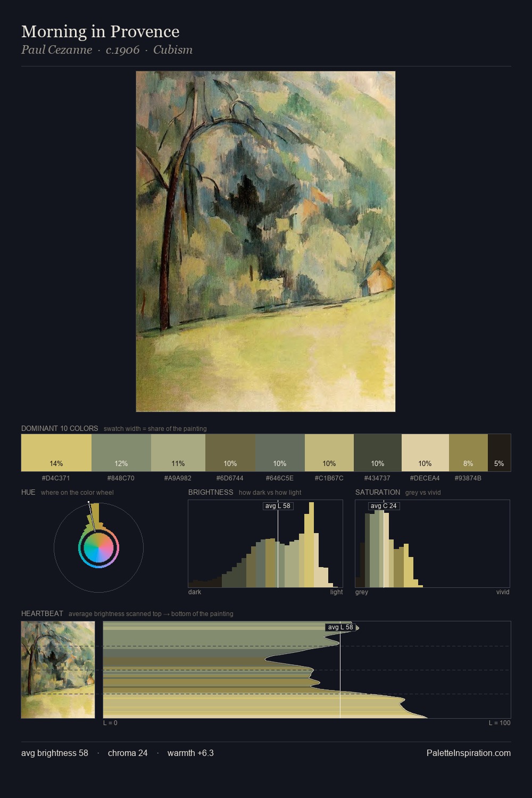Click the 'avg C 24' saturation label

coord(384,506)
